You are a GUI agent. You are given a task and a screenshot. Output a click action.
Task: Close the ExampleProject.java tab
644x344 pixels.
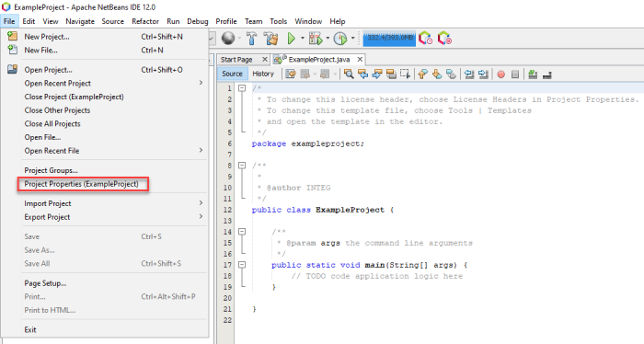(360, 60)
